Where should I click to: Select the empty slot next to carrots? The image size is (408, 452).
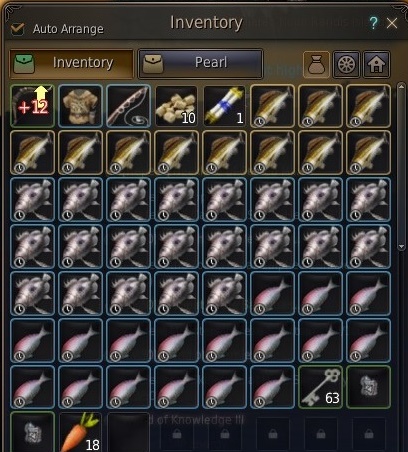[x=128, y=432]
